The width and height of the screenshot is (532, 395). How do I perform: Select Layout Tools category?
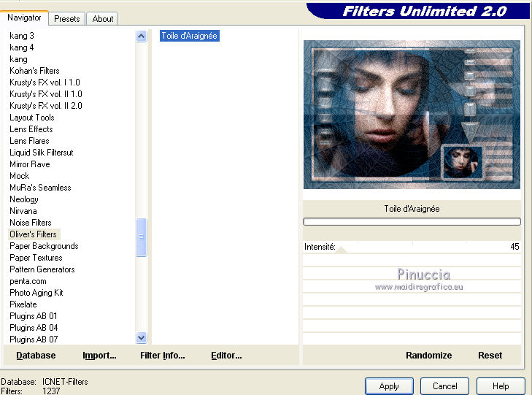(x=32, y=118)
